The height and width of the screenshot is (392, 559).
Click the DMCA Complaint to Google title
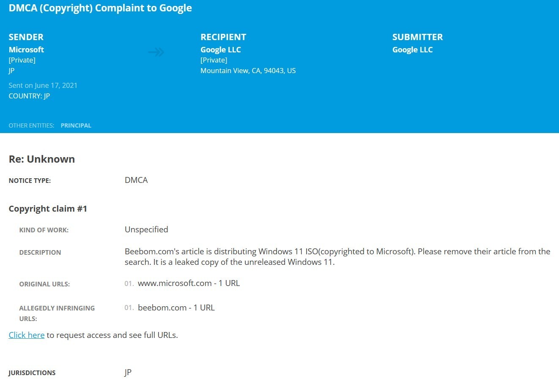100,8
